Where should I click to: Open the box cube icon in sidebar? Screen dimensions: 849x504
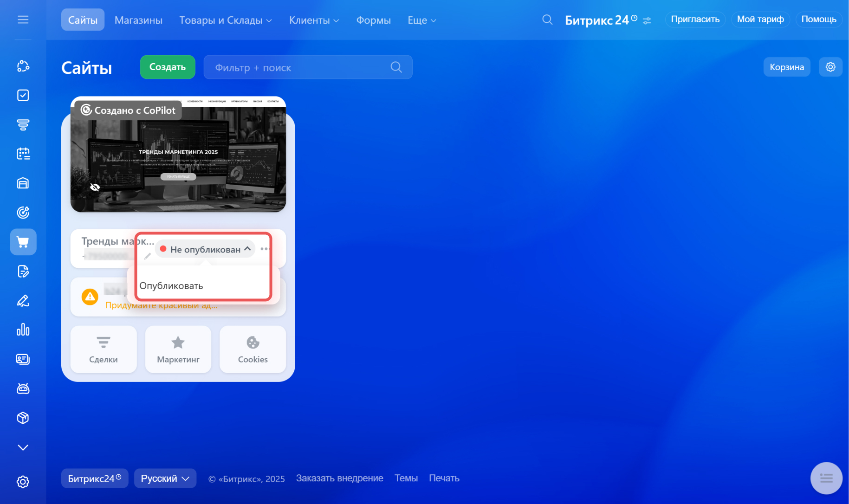point(23,418)
